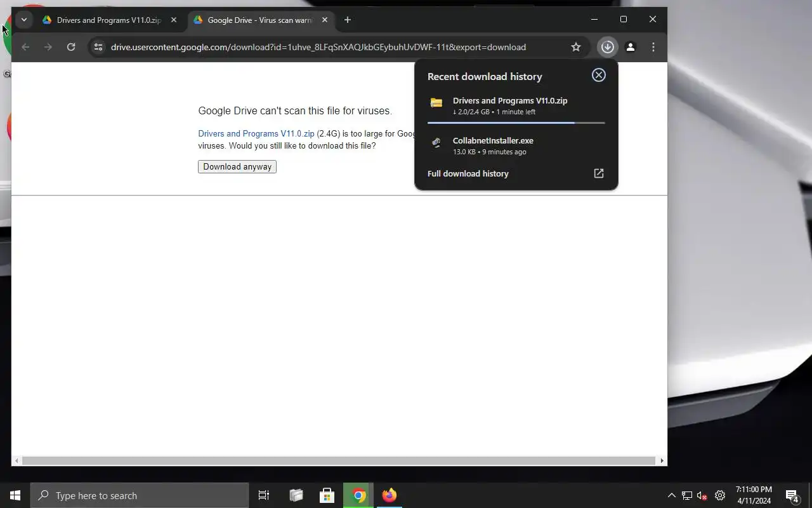Click the download progress bar
This screenshot has height=508, width=812.
pos(516,123)
